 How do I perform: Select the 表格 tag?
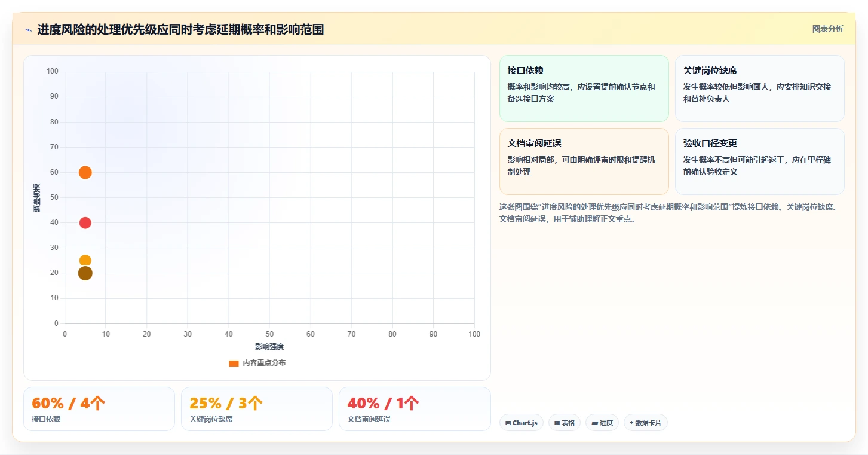[564, 423]
